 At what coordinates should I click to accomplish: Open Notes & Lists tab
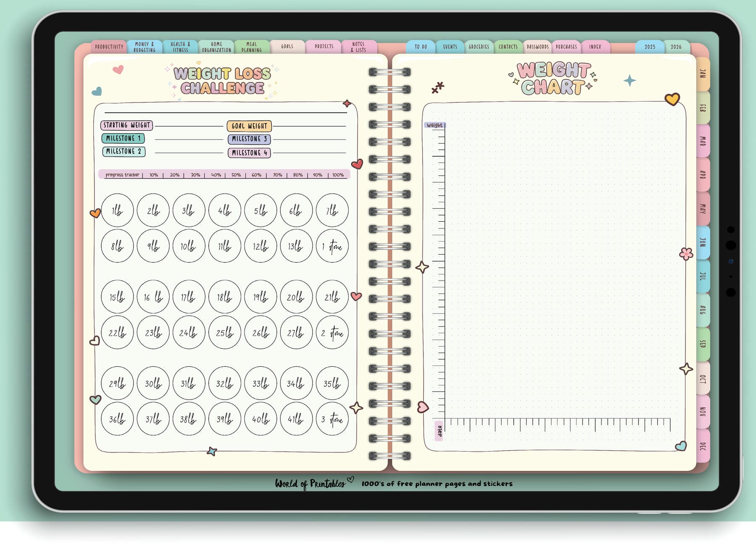[x=359, y=47]
